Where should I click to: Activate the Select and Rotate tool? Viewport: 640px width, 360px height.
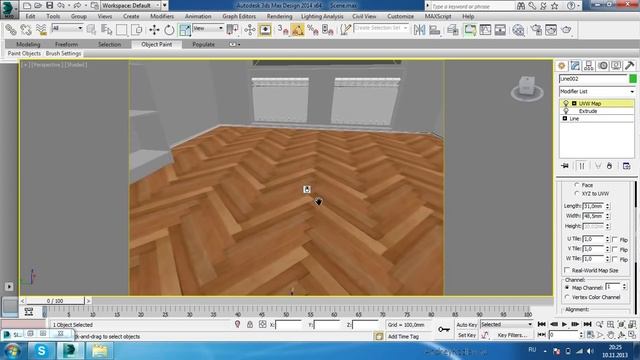[x=169, y=30]
